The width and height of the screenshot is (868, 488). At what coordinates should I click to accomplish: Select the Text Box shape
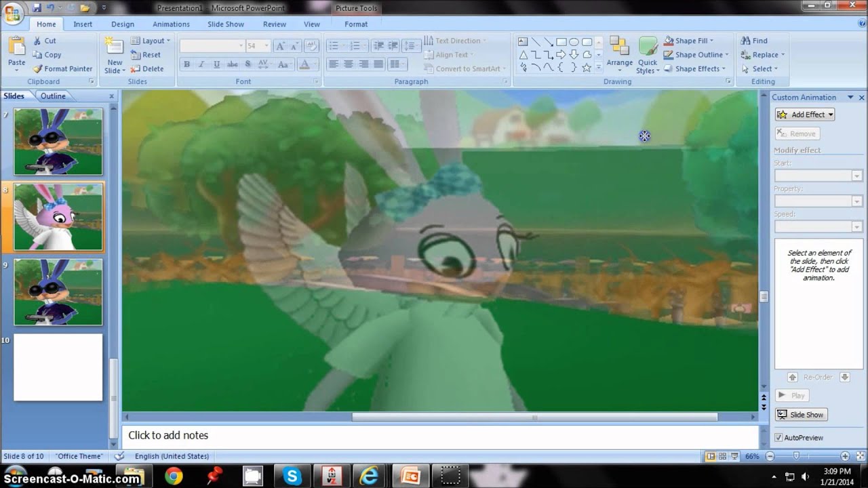(523, 41)
